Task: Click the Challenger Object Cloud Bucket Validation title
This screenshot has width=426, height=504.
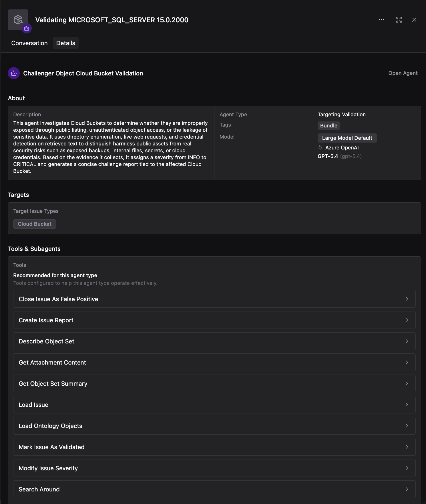Action: (x=83, y=73)
